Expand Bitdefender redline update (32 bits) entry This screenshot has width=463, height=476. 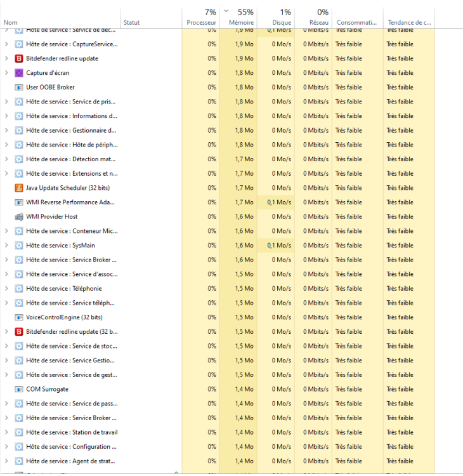(x=6, y=332)
